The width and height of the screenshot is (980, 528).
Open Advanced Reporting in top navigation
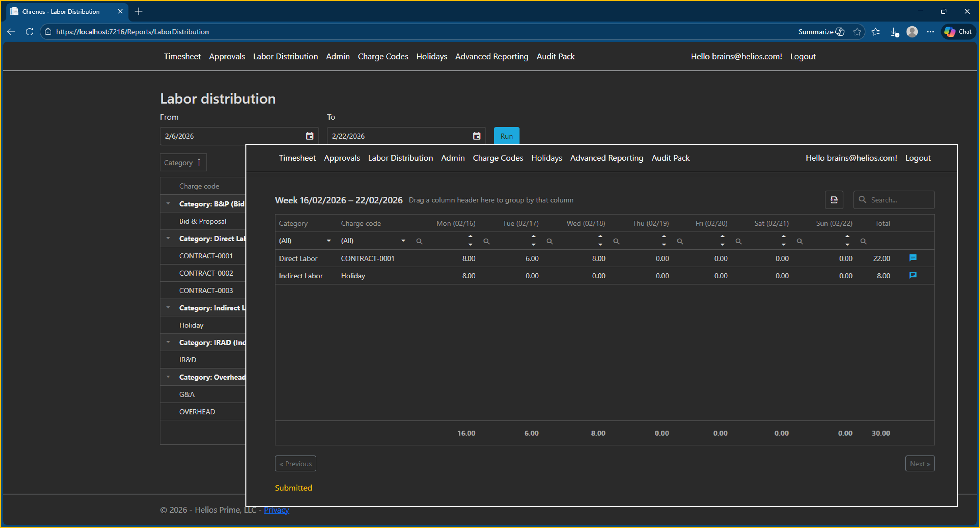point(492,56)
